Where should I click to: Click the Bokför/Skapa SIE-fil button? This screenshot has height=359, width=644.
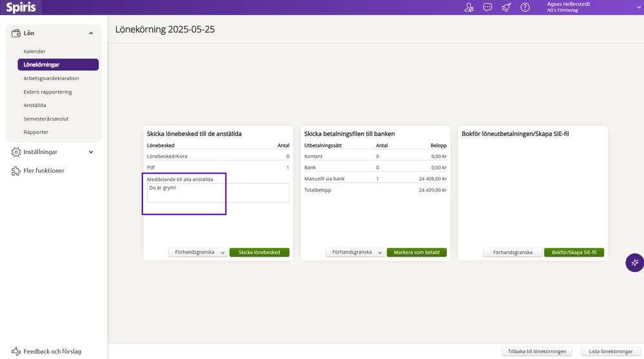click(x=574, y=253)
